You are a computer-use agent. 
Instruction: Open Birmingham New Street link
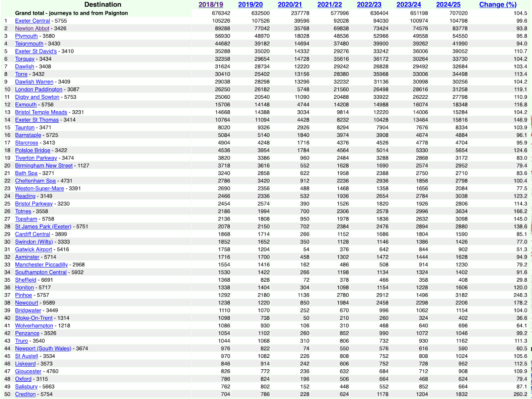click(x=43, y=166)
